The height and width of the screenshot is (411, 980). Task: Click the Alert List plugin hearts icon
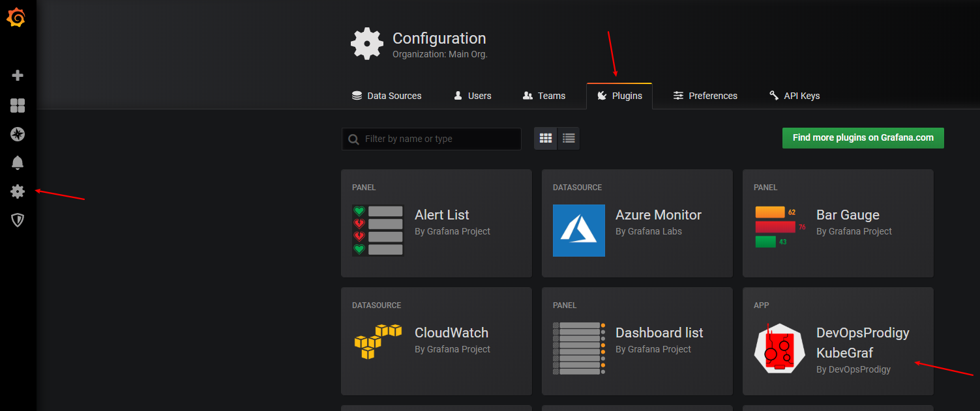click(378, 230)
